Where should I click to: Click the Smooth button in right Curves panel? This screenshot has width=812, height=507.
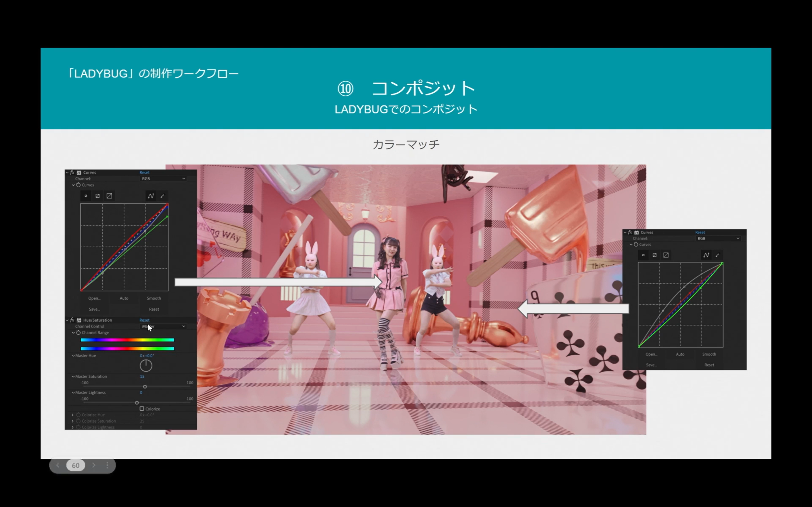pyautogui.click(x=709, y=354)
